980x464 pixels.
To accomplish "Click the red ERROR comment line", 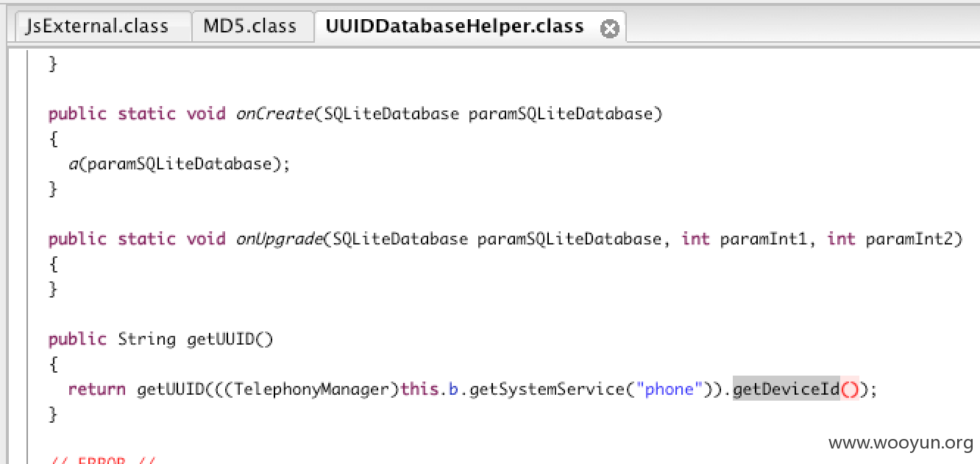I will tap(102, 460).
